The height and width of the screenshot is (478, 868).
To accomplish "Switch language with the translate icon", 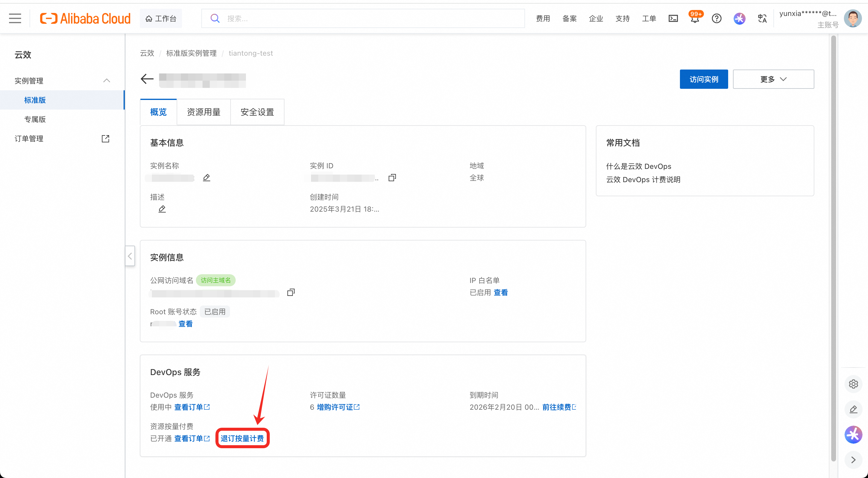I will (x=762, y=18).
